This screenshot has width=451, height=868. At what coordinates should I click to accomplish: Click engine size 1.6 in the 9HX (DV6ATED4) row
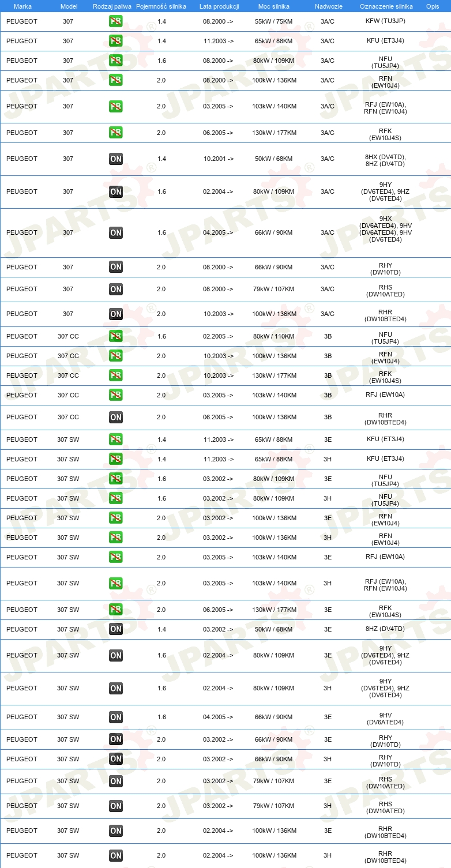point(161,232)
